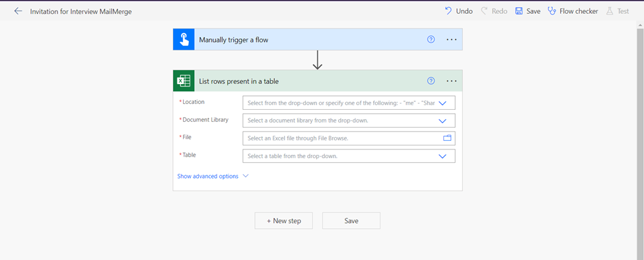This screenshot has height=260, width=644.
Task: Click the manual trigger hand icon
Action: 184,40
